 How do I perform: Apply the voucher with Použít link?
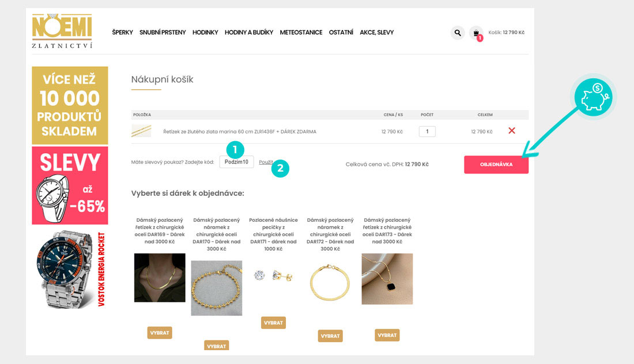pyautogui.click(x=266, y=162)
